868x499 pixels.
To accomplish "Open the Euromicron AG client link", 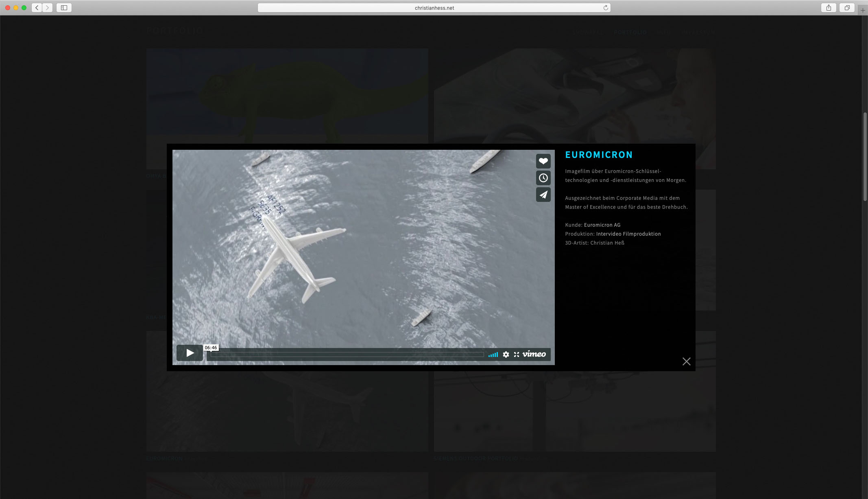I will [x=602, y=225].
